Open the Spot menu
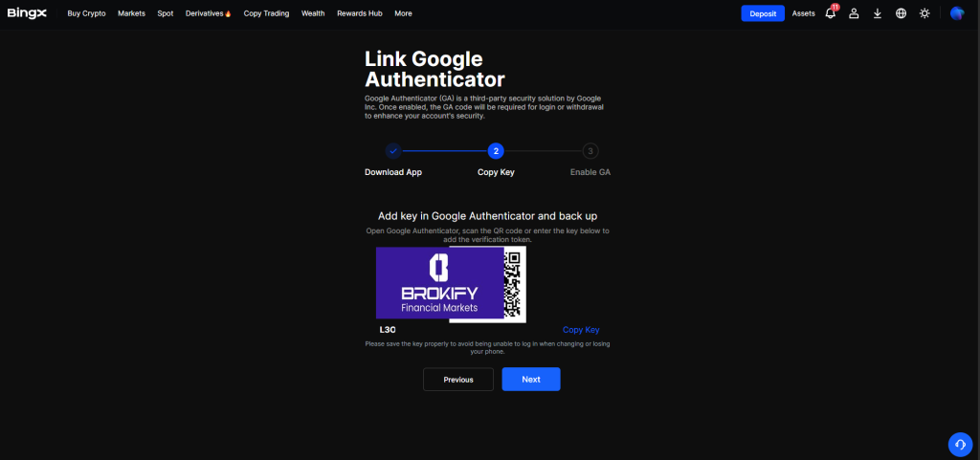 click(165, 13)
